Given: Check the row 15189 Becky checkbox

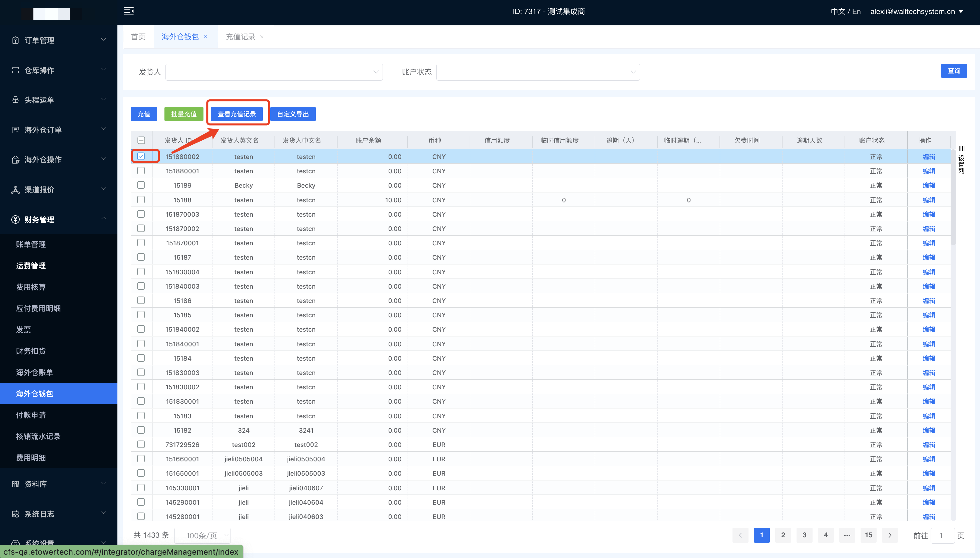Looking at the screenshot, I should pyautogui.click(x=141, y=185).
